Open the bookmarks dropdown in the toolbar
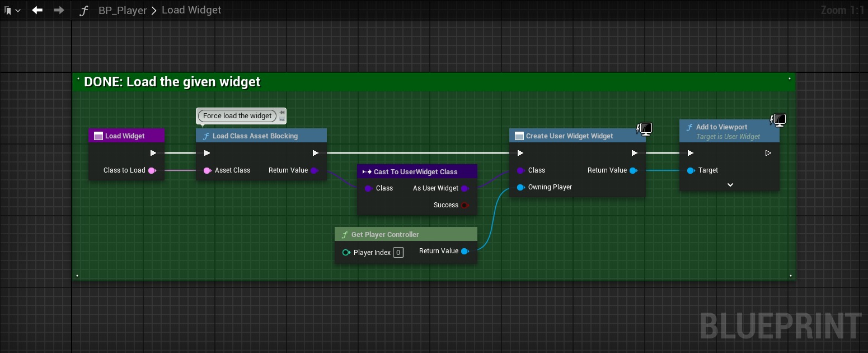The width and height of the screenshot is (868, 353). [x=12, y=11]
